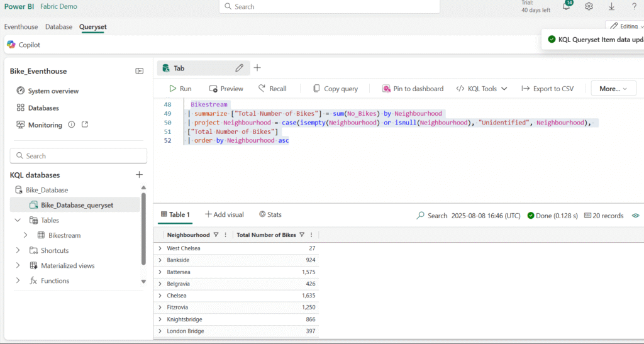The image size is (644, 344).
Task: Preview the query results
Action: (x=226, y=89)
